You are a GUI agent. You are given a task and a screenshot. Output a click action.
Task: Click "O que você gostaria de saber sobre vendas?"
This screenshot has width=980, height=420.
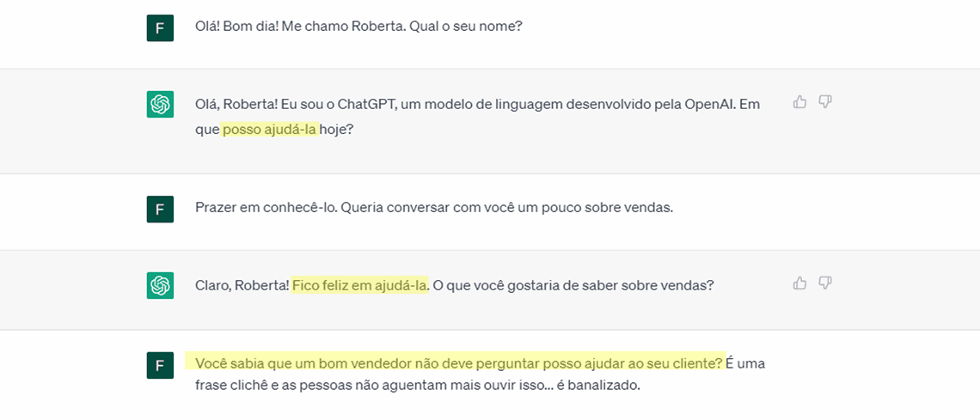pyautogui.click(x=573, y=285)
